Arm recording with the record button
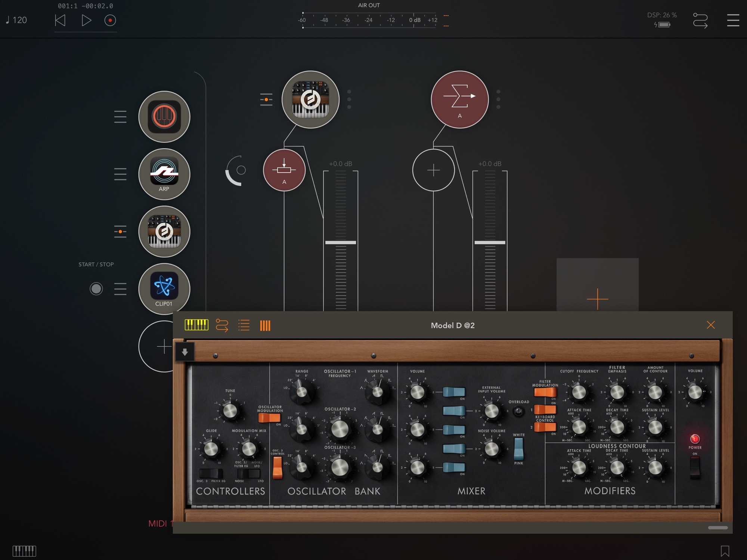Screen dimensions: 747x560 click(110, 20)
